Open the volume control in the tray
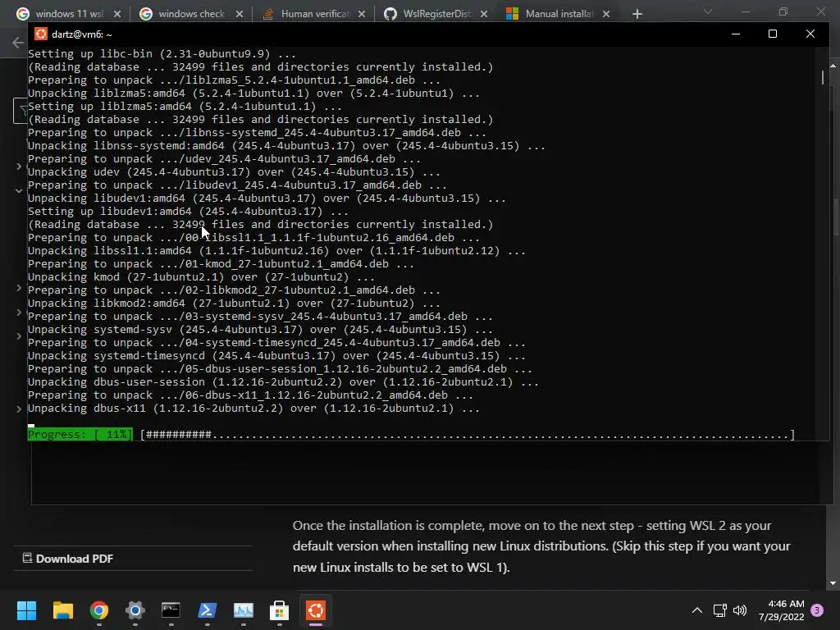840x630 pixels. pos(740,610)
